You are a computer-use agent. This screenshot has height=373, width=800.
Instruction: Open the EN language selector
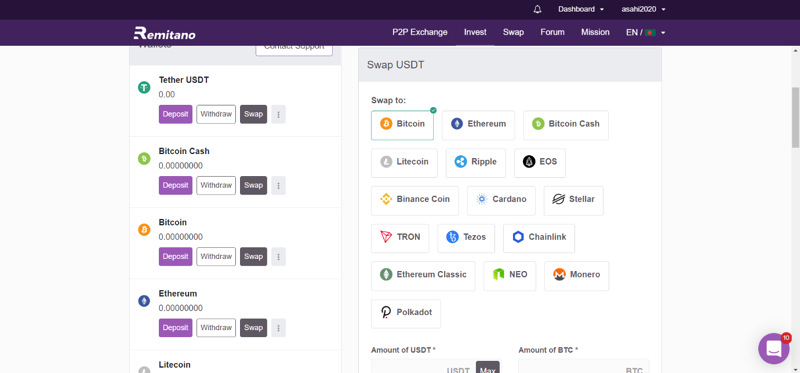(x=645, y=32)
